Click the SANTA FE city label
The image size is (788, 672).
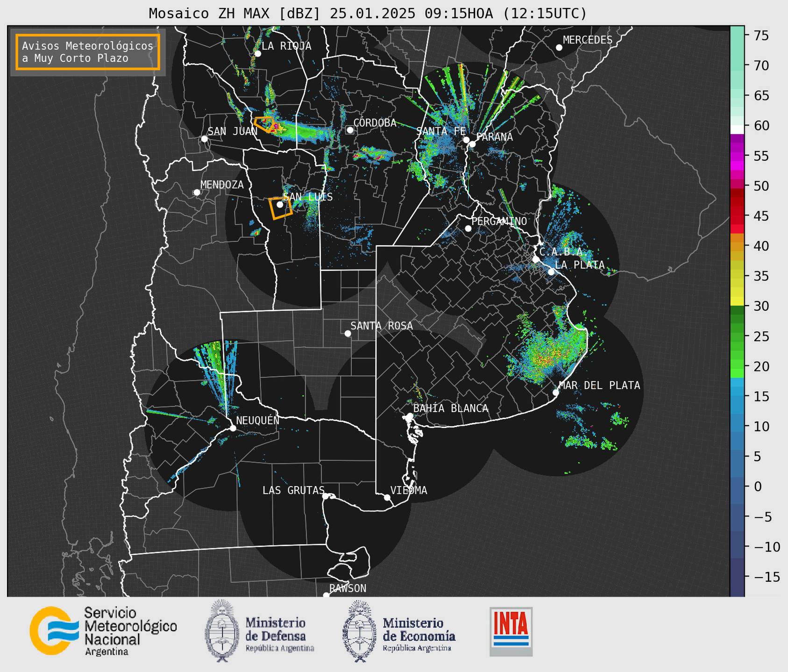coord(441,131)
